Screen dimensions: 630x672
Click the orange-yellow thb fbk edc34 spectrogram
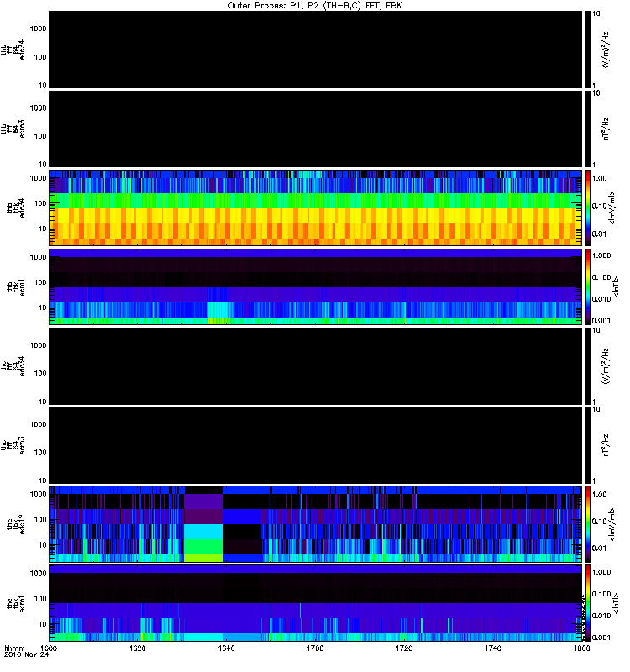click(315, 207)
